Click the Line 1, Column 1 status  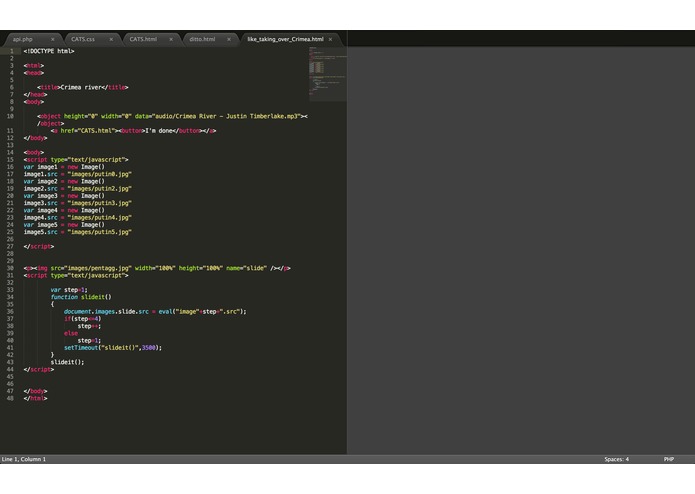[x=24, y=459]
